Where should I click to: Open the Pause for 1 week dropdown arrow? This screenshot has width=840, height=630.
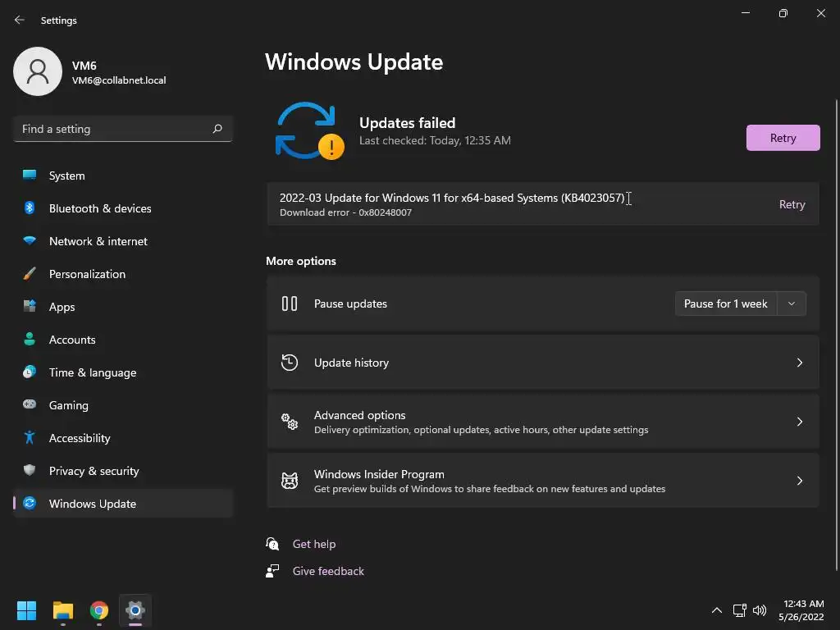(792, 304)
